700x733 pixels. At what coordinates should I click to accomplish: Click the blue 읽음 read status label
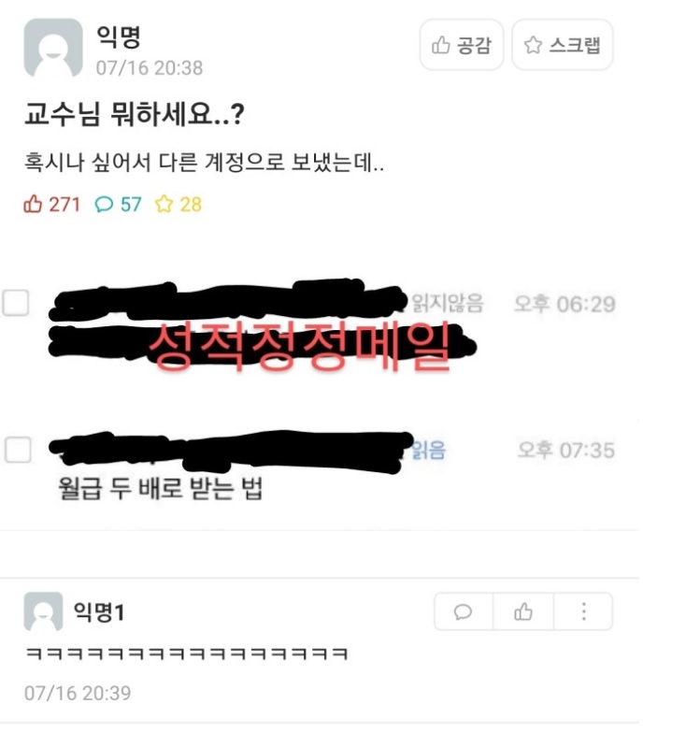429,451
